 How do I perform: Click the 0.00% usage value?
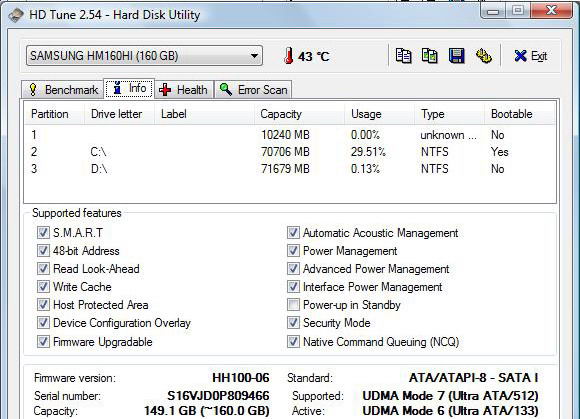[365, 135]
